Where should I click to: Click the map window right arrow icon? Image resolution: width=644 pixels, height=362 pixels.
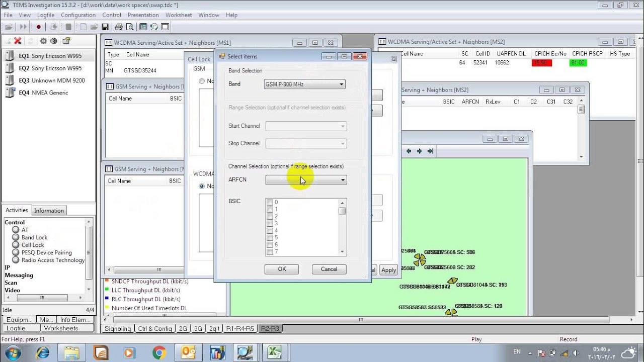tap(419, 151)
